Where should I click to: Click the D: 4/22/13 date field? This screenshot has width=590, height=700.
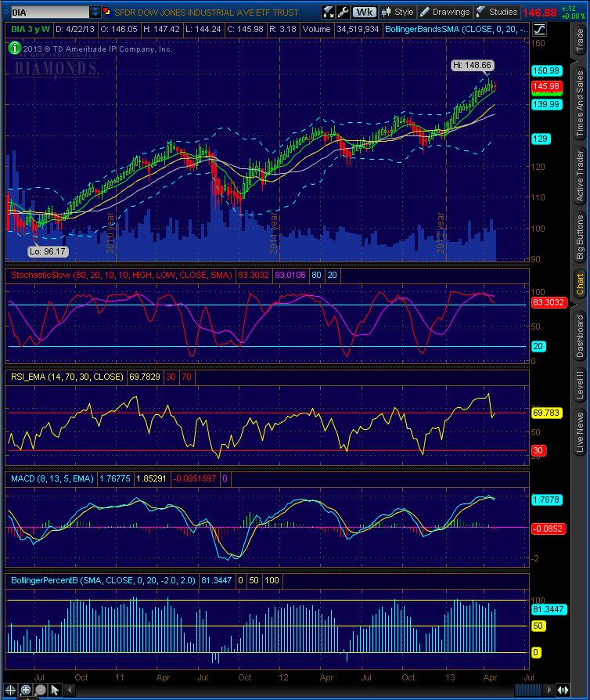(x=75, y=30)
